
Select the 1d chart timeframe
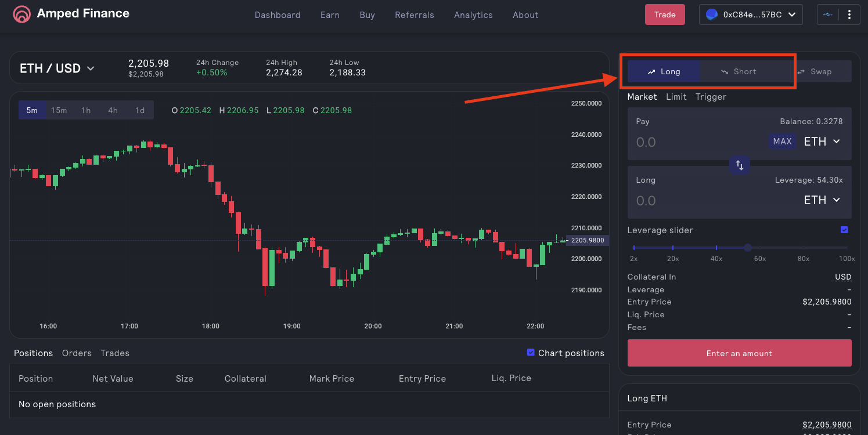(x=140, y=110)
